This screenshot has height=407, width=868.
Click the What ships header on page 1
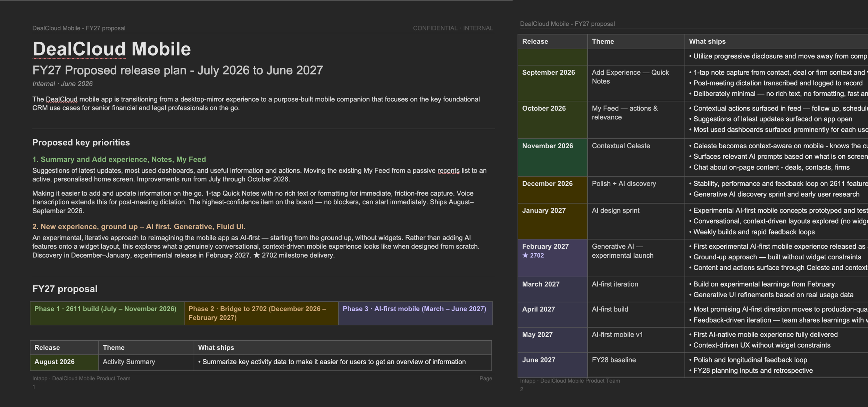point(343,348)
